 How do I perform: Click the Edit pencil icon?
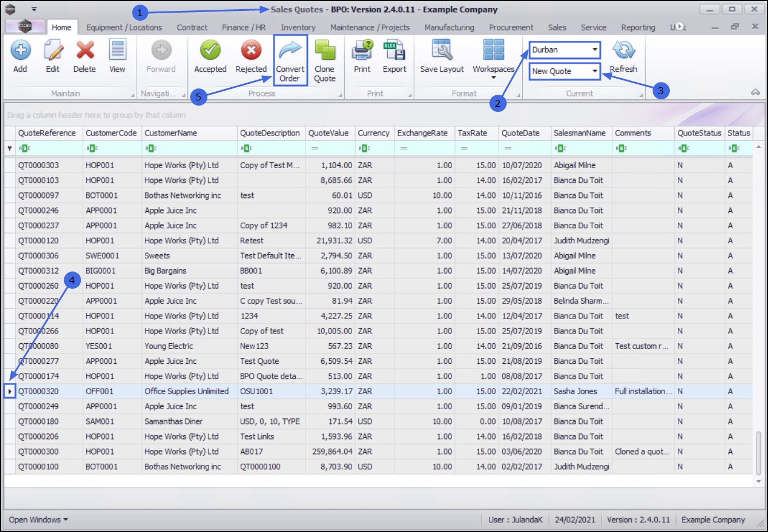53,51
